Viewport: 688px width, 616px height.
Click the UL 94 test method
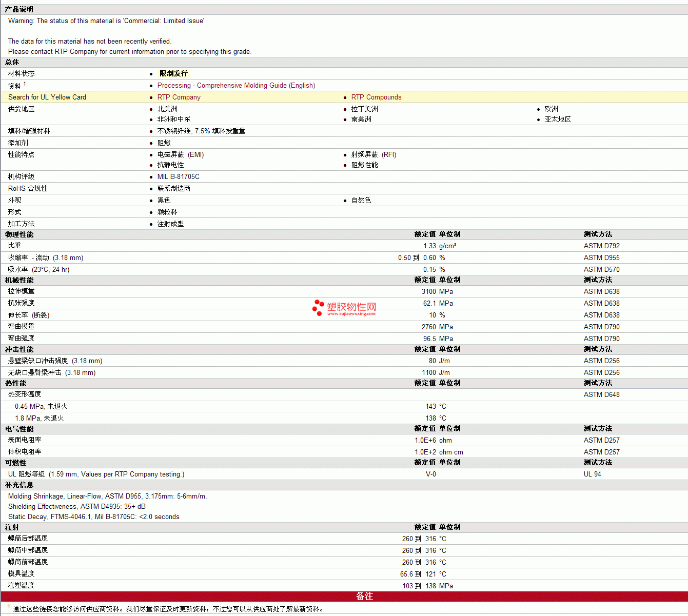(593, 474)
